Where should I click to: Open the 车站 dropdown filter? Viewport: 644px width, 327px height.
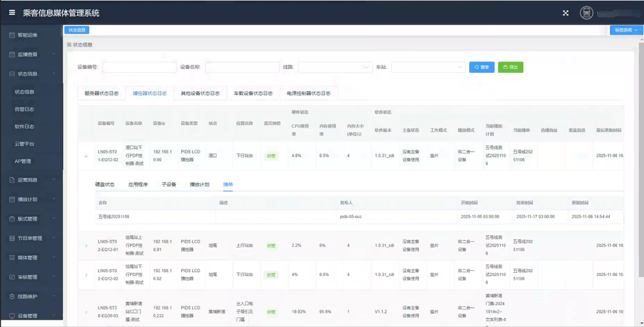[x=428, y=67]
